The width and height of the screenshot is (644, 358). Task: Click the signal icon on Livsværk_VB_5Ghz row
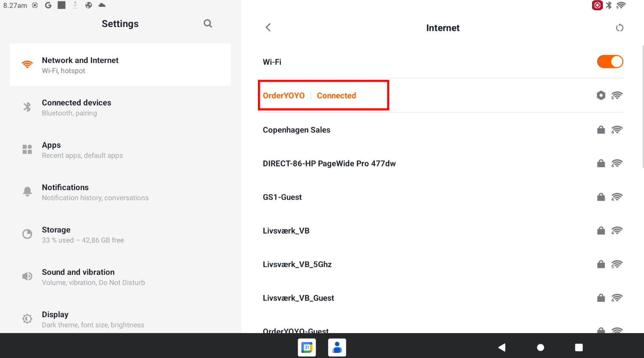click(x=617, y=265)
